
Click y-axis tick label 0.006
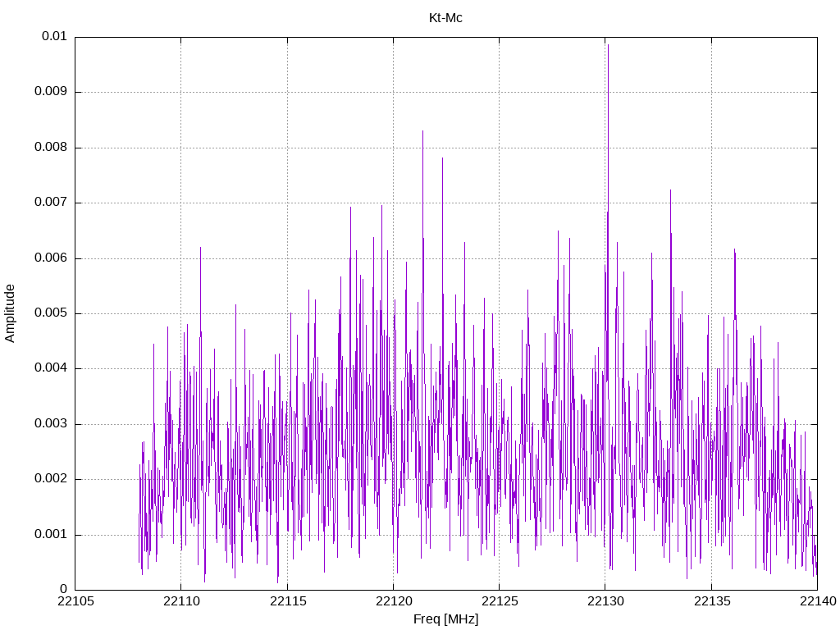[51, 258]
